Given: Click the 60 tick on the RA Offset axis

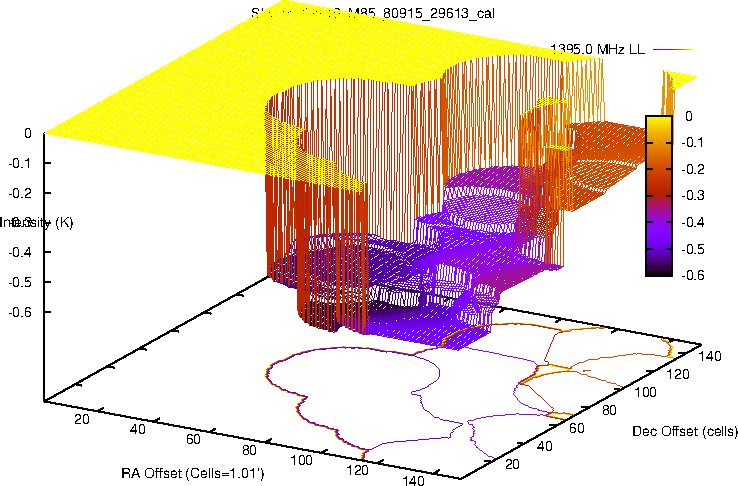Looking at the screenshot, I should [193, 439].
